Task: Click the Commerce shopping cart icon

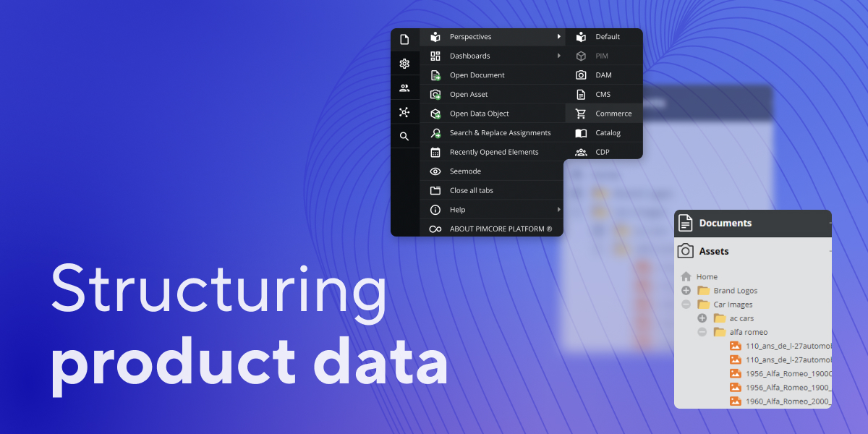Action: pos(581,114)
